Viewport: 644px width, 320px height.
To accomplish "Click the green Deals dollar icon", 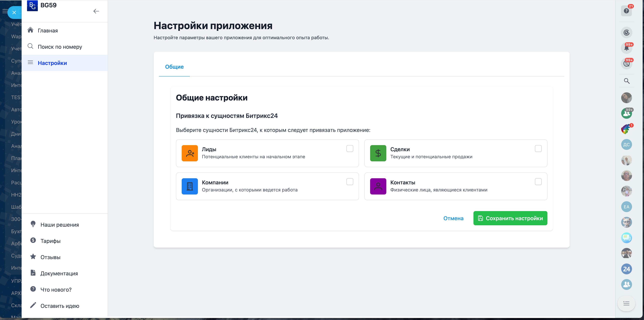I will coord(378,153).
